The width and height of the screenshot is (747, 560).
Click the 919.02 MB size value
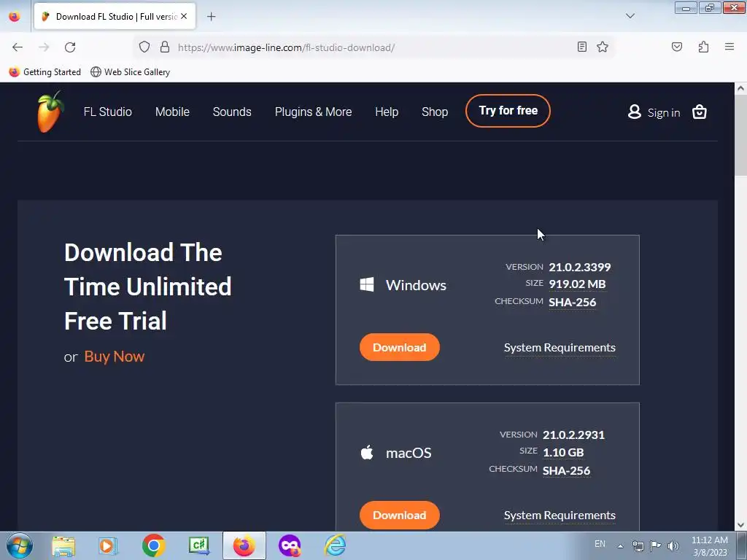tap(577, 284)
